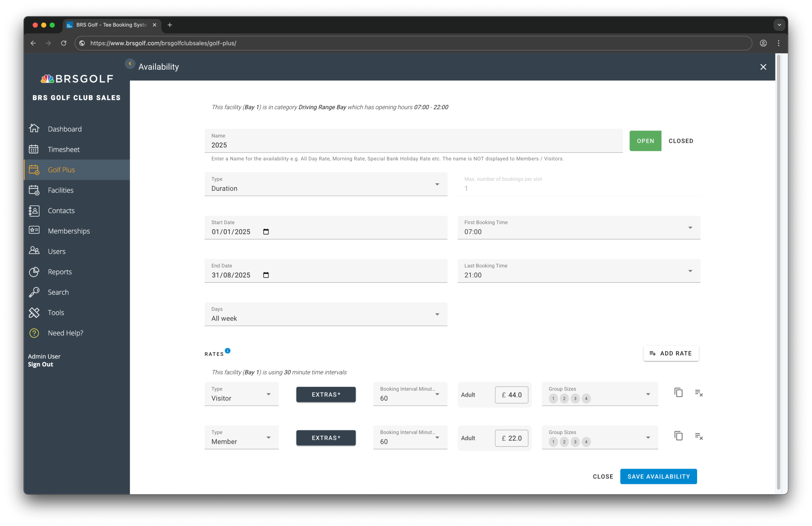The image size is (812, 526).
Task: Click the Name input field with 2025
Action: 413,145
